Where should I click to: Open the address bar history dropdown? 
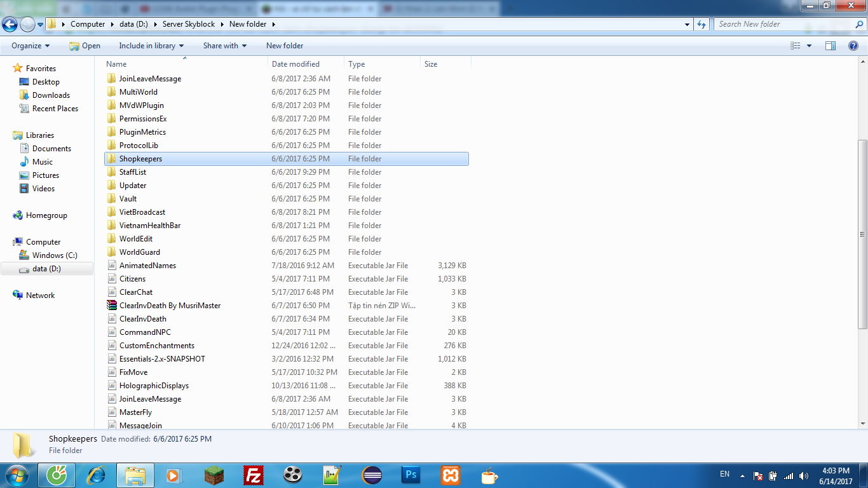pos(688,24)
